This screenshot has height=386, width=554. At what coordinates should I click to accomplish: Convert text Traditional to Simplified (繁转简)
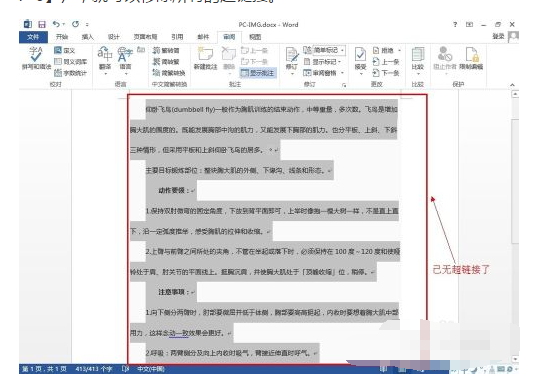(x=166, y=51)
